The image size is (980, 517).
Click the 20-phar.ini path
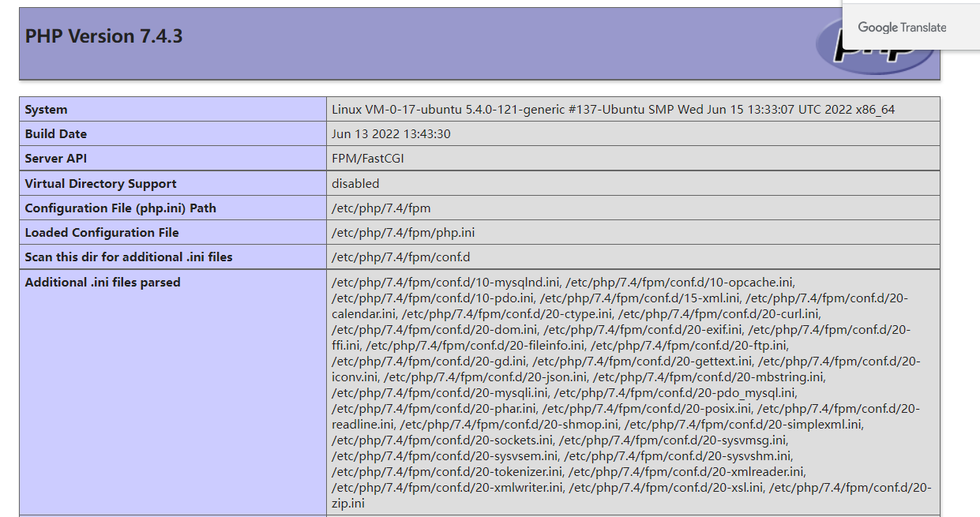click(434, 409)
